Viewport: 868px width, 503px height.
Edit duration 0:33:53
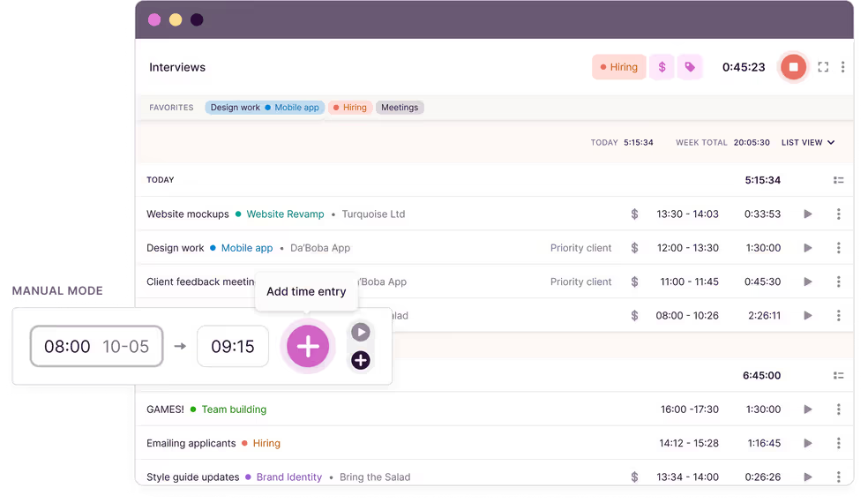pos(762,214)
